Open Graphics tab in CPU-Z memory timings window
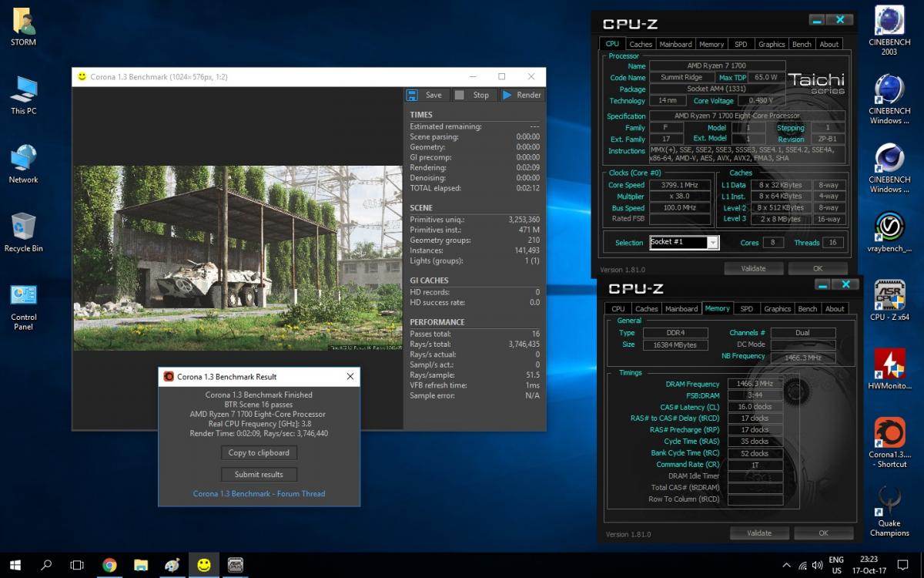The image size is (924, 578). tap(777, 308)
